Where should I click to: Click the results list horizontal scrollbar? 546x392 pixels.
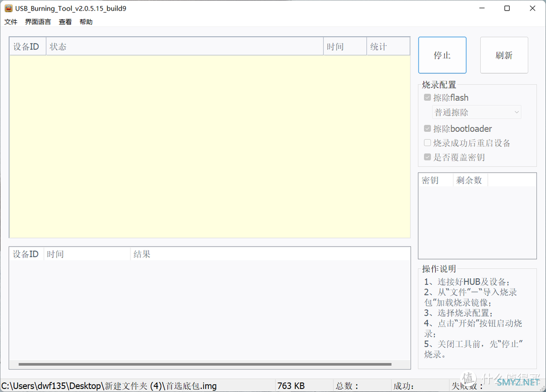pos(205,364)
